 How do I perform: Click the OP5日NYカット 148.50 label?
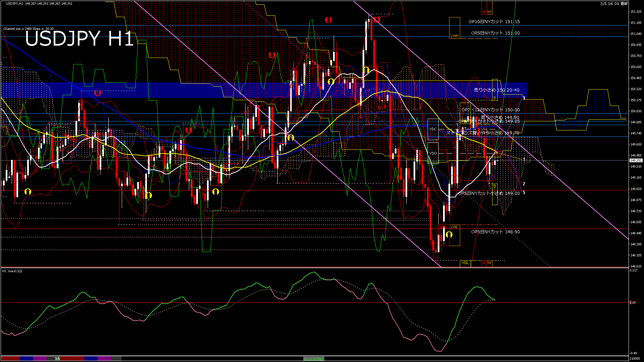point(495,232)
